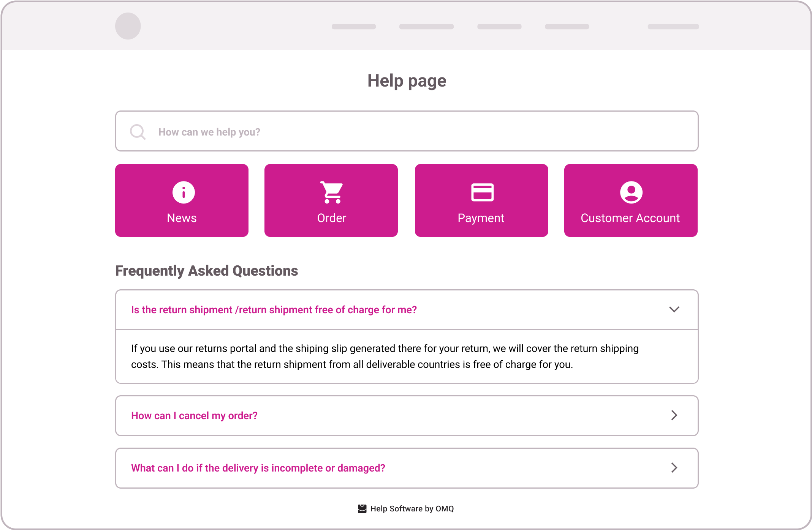812x530 pixels.
Task: Collapse the return shipment question chevron
Action: point(674,309)
